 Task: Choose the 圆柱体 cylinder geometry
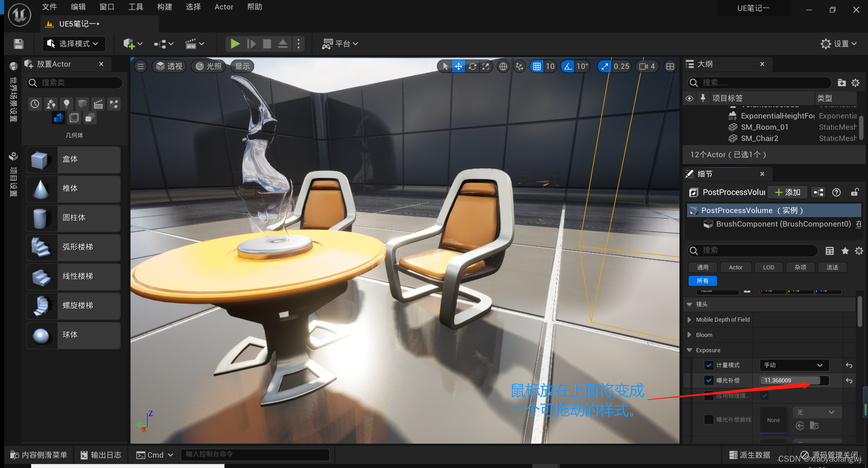tap(73, 218)
